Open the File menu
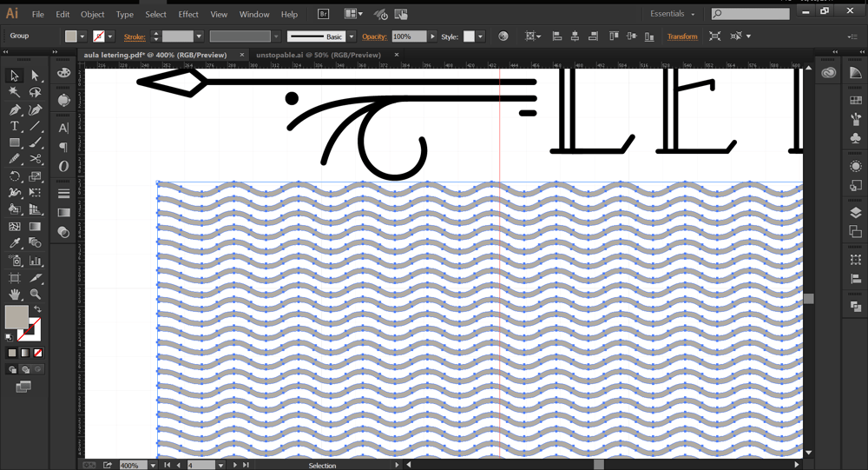This screenshot has width=868, height=470. (x=37, y=15)
